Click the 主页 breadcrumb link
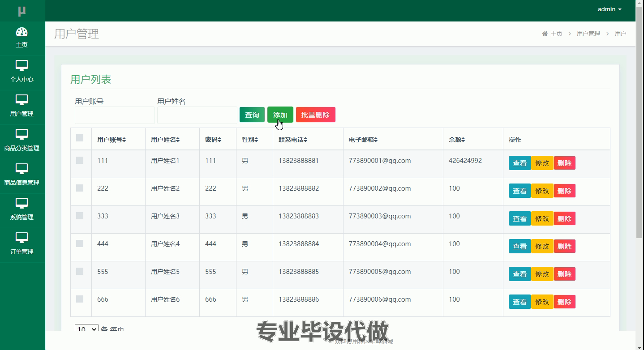The width and height of the screenshot is (644, 350). coord(556,34)
